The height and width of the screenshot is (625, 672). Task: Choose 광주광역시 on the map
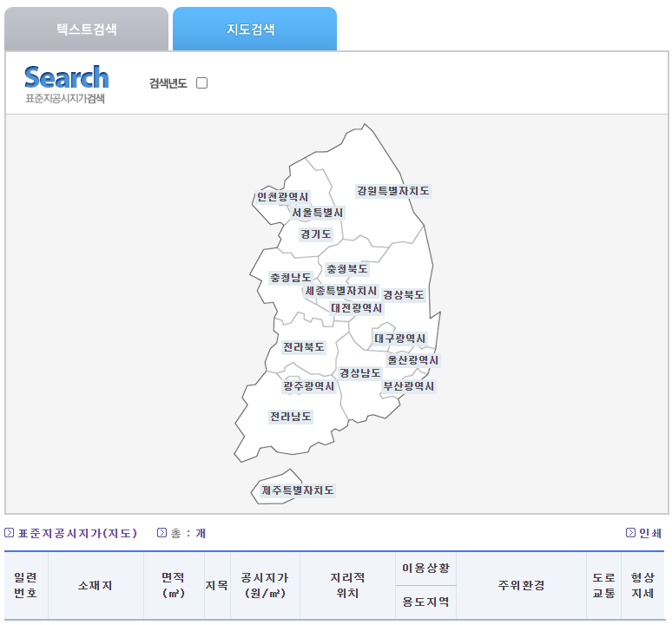point(308,386)
